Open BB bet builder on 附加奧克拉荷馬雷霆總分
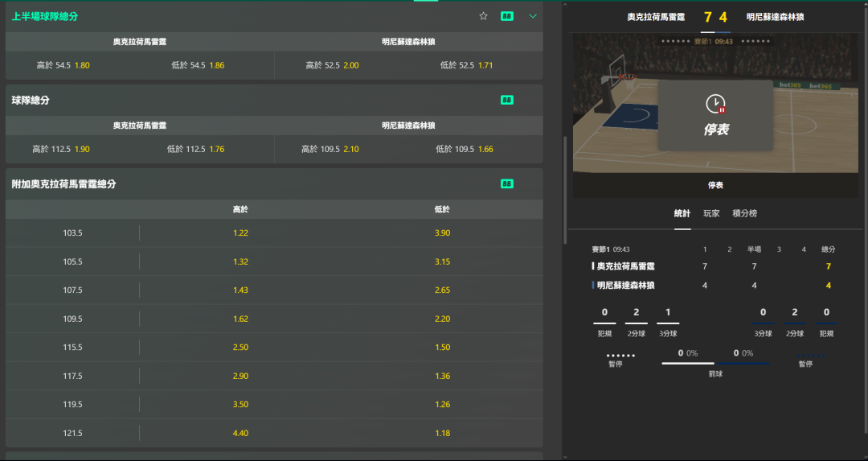 click(x=506, y=183)
